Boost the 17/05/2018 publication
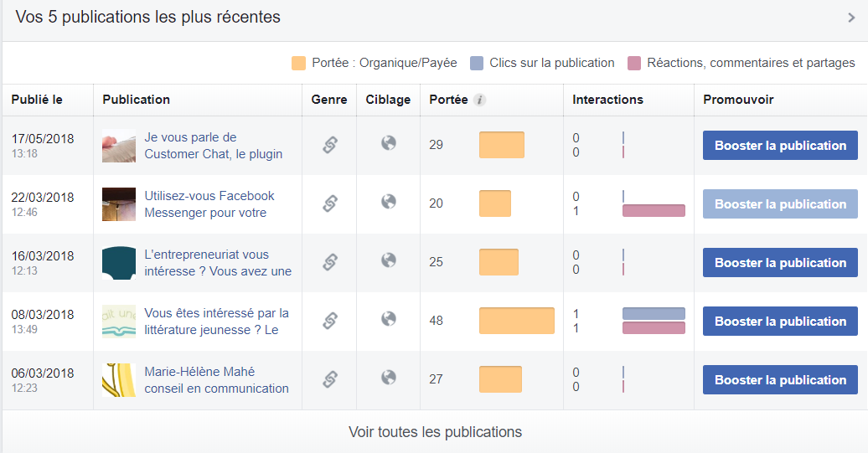 pyautogui.click(x=780, y=146)
